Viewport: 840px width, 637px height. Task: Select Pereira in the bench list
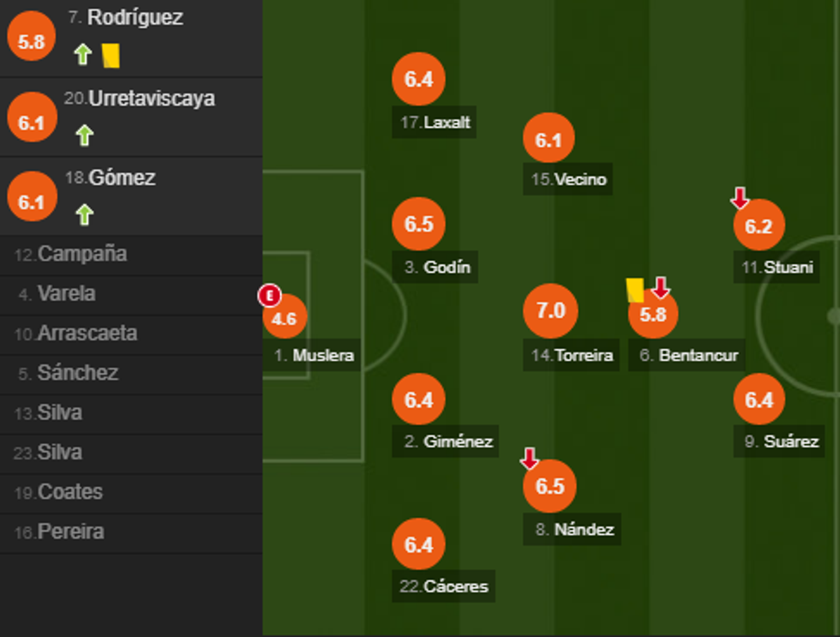click(60, 532)
